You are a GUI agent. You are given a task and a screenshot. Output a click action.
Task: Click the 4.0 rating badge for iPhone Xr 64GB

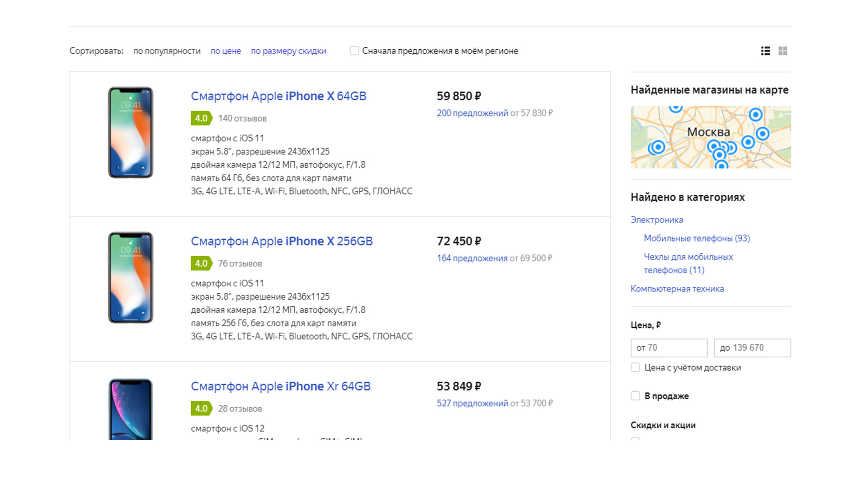201,408
